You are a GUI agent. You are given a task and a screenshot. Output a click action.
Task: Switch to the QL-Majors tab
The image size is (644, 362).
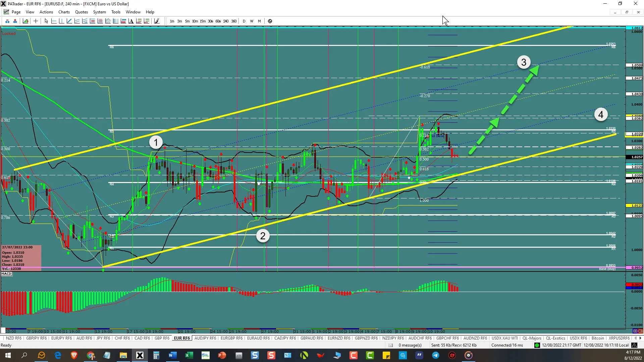tap(532, 338)
